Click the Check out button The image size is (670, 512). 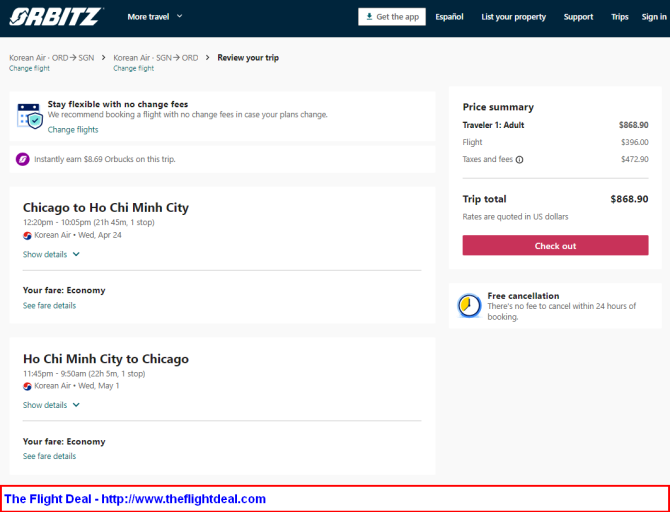pyautogui.click(x=555, y=245)
